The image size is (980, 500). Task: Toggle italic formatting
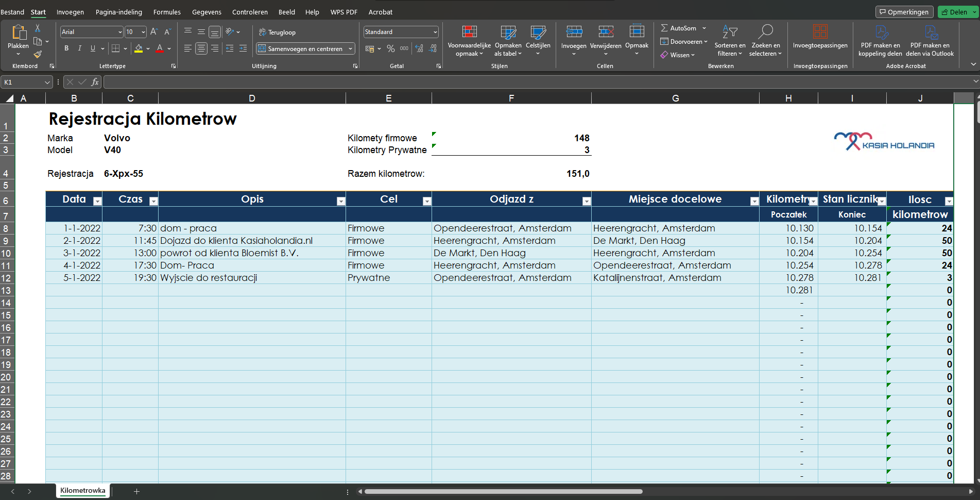(80, 48)
